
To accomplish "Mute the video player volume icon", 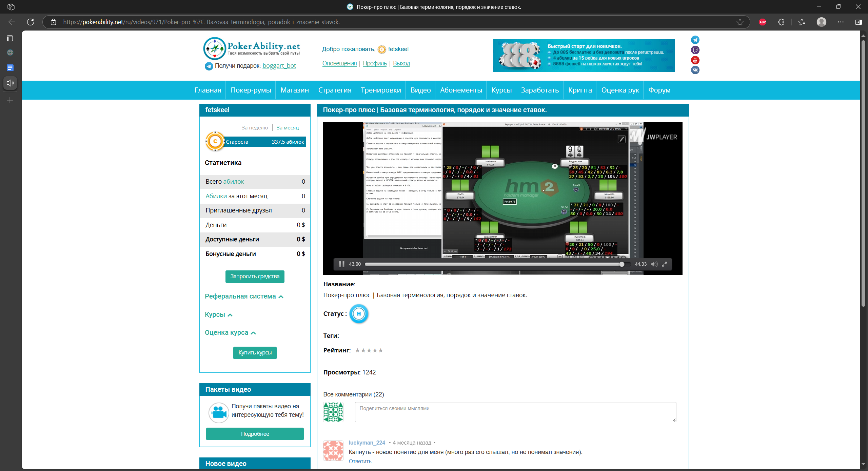I will (654, 264).
